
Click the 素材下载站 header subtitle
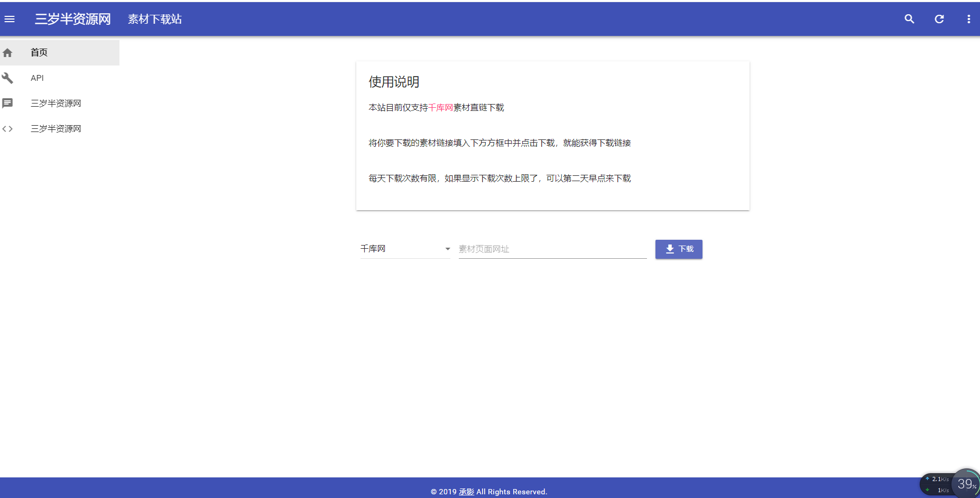155,19
